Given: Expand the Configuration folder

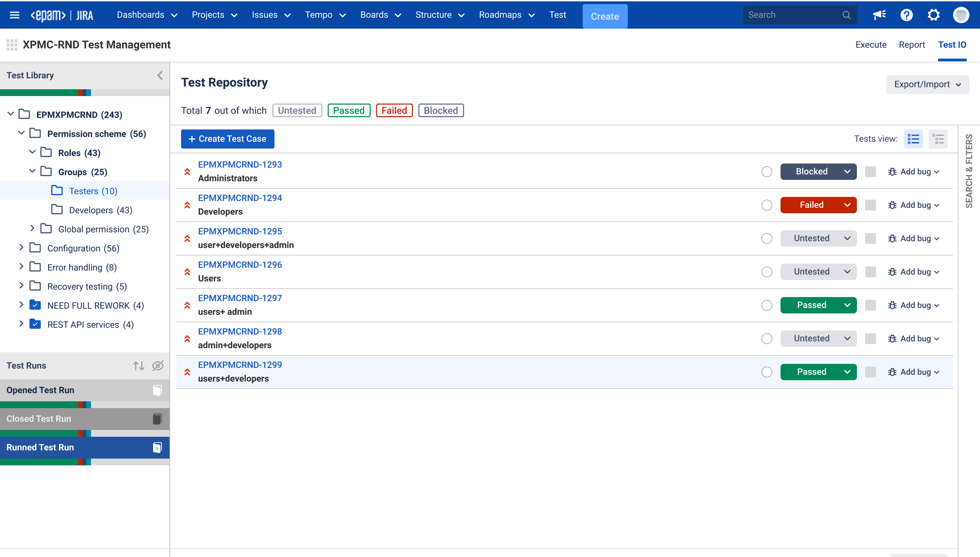Looking at the screenshot, I should click(x=21, y=248).
